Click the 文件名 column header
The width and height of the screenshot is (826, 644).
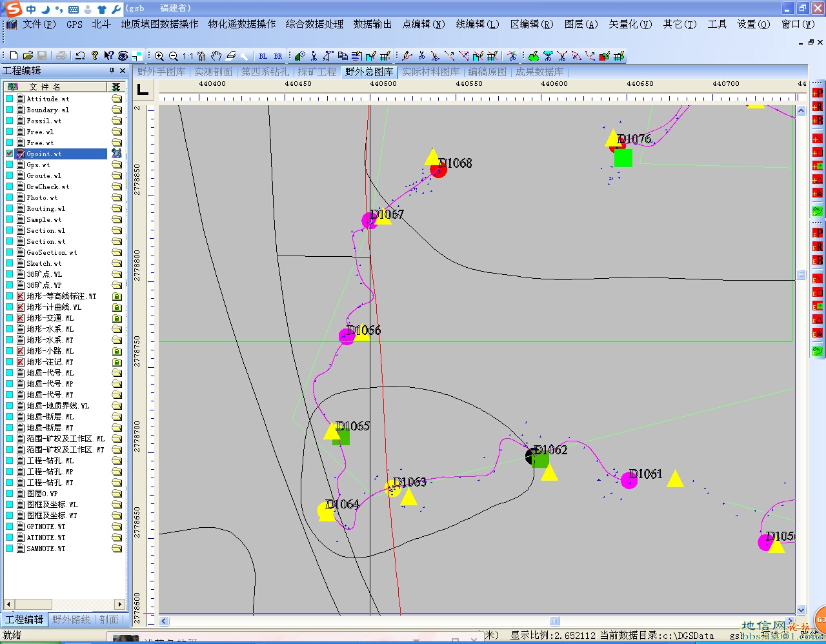pos(55,86)
